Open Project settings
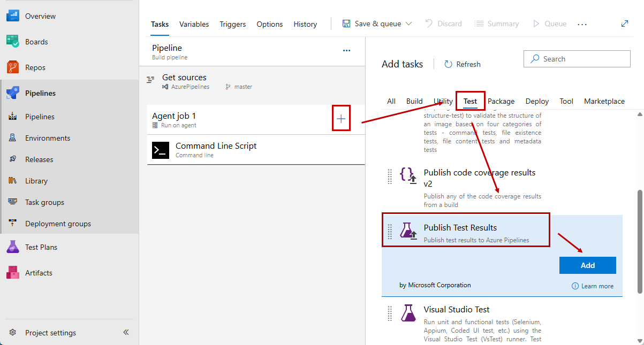644x345 pixels. pos(50,333)
